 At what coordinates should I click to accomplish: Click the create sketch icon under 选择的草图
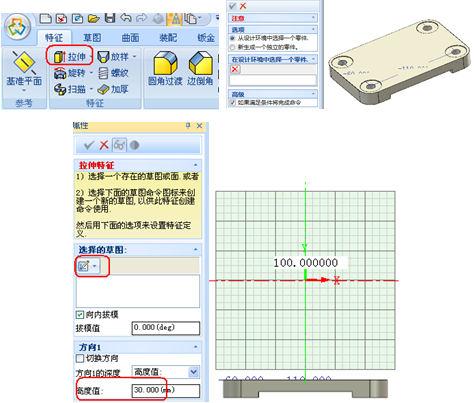pyautogui.click(x=83, y=266)
